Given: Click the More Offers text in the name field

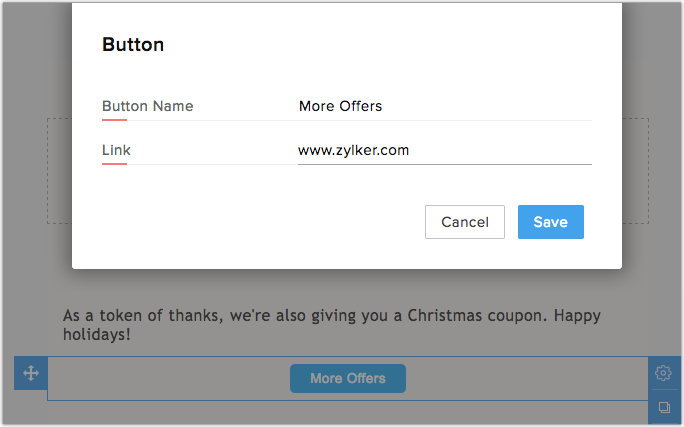Looking at the screenshot, I should 340,106.
